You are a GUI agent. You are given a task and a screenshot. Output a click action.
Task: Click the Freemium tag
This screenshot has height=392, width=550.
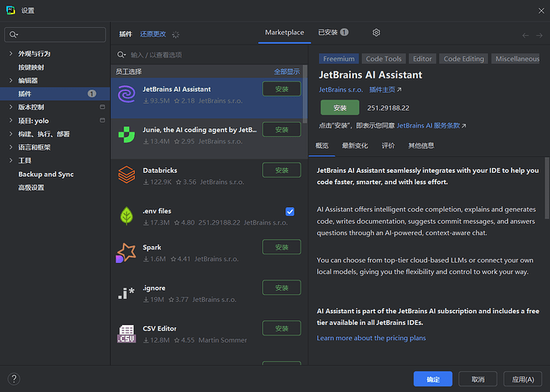(x=339, y=58)
